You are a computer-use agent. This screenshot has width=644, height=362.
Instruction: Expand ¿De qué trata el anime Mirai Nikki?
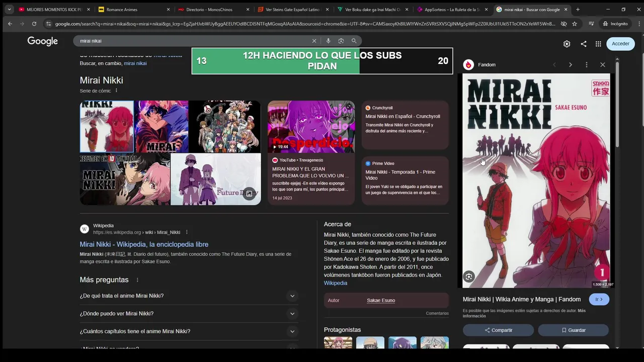(x=189, y=296)
